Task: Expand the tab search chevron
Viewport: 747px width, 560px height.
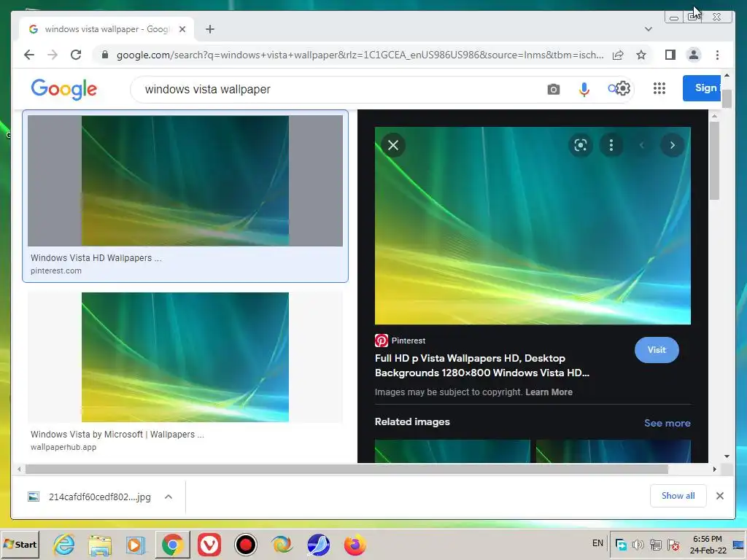Action: click(649, 29)
